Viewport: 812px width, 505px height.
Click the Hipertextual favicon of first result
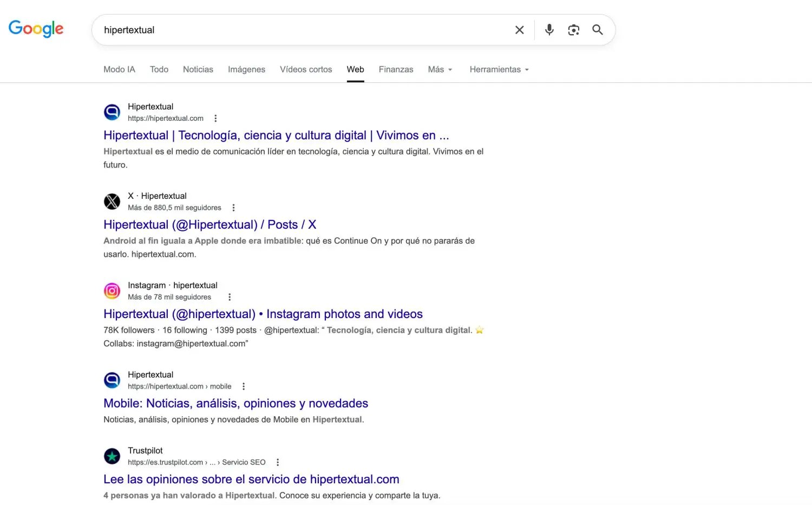(x=112, y=112)
